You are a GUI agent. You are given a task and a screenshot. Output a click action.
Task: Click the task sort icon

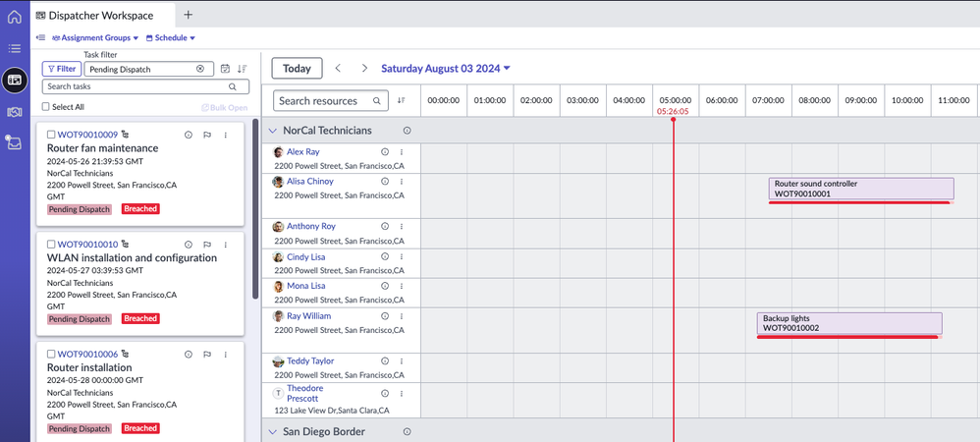pyautogui.click(x=243, y=69)
